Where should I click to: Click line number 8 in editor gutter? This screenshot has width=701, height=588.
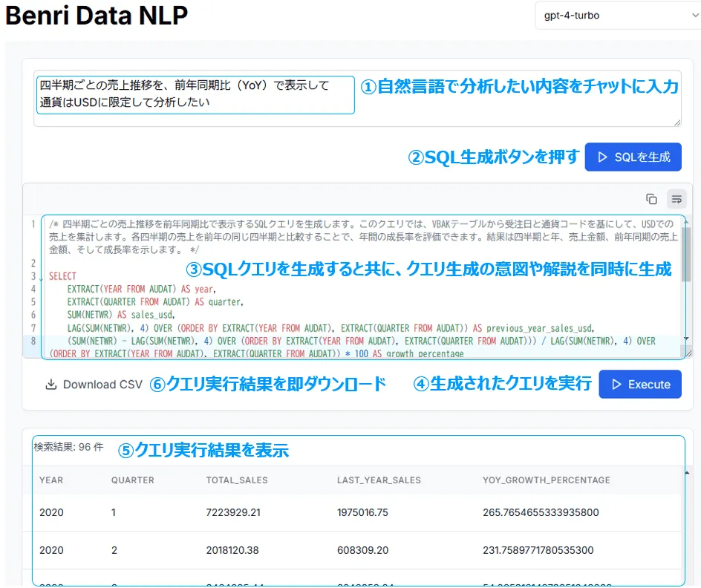click(33, 341)
